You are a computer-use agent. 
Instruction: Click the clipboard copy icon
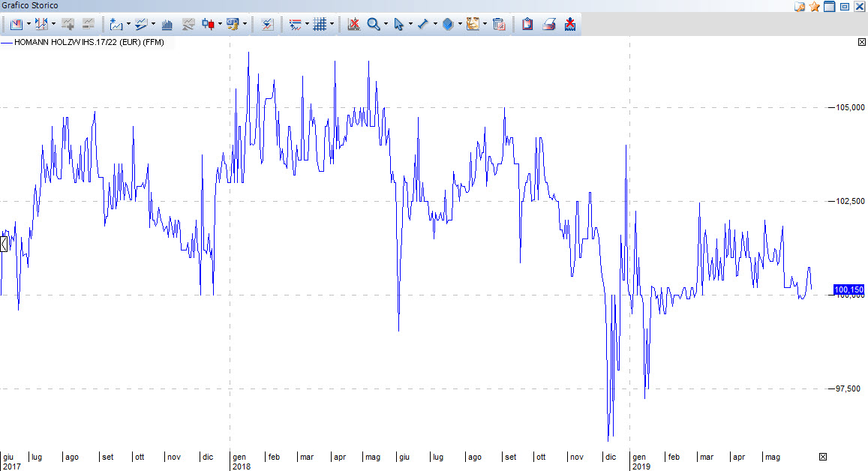tap(527, 24)
